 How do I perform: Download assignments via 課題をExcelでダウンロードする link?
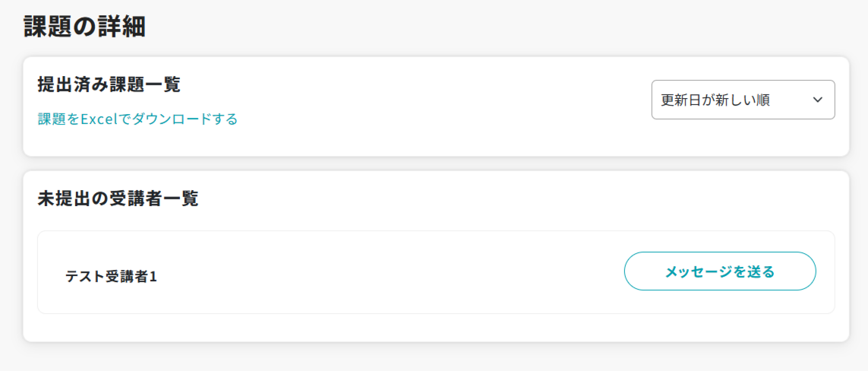(137, 119)
